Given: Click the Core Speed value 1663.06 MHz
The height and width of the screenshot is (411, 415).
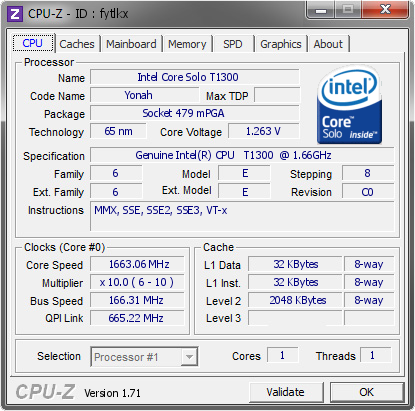Looking at the screenshot, I should tap(137, 264).
